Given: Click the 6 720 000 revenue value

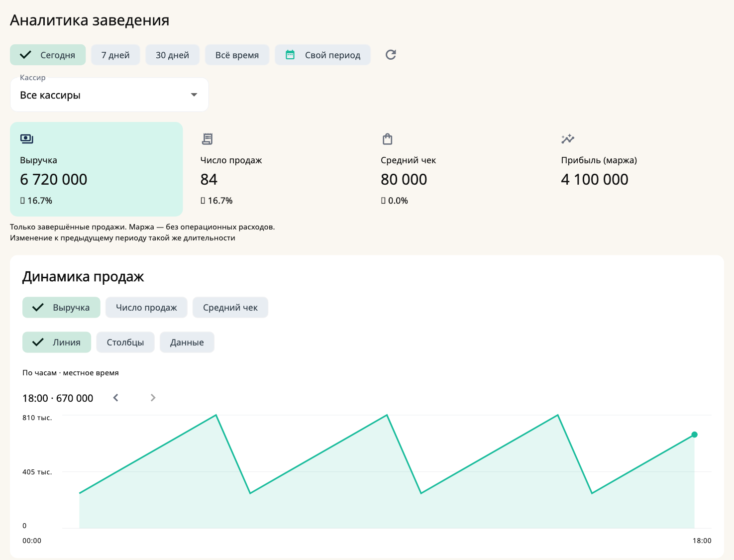Looking at the screenshot, I should pyautogui.click(x=54, y=179).
